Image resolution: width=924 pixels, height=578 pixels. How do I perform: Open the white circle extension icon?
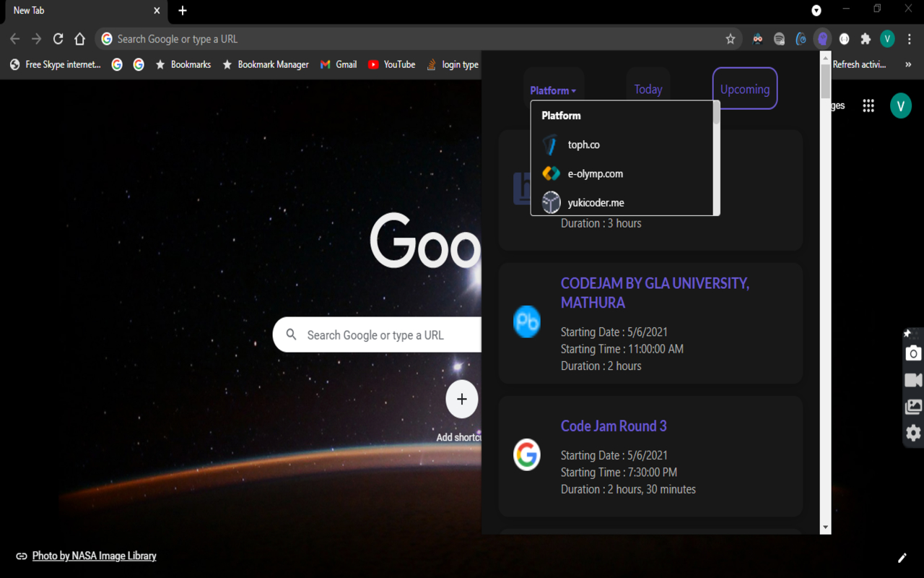point(844,39)
